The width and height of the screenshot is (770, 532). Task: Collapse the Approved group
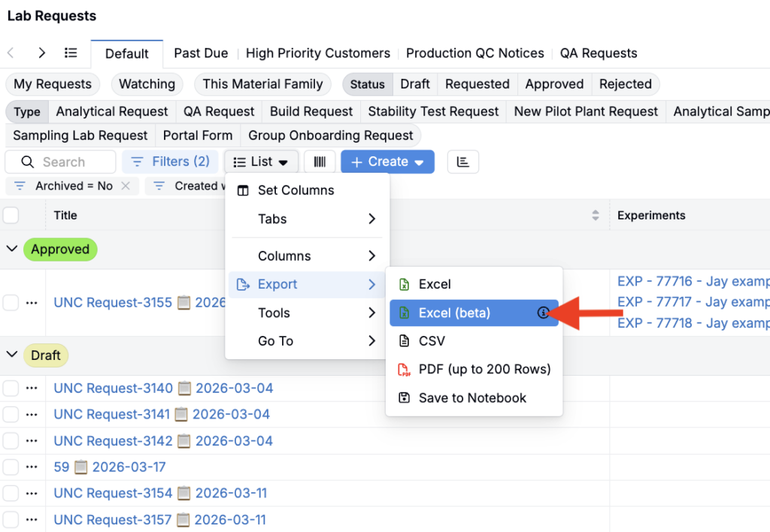point(12,249)
